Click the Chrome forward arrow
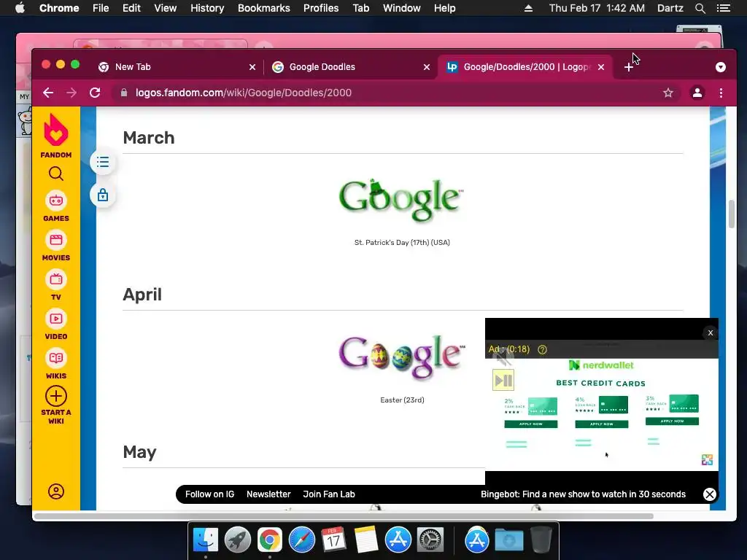 pyautogui.click(x=71, y=93)
